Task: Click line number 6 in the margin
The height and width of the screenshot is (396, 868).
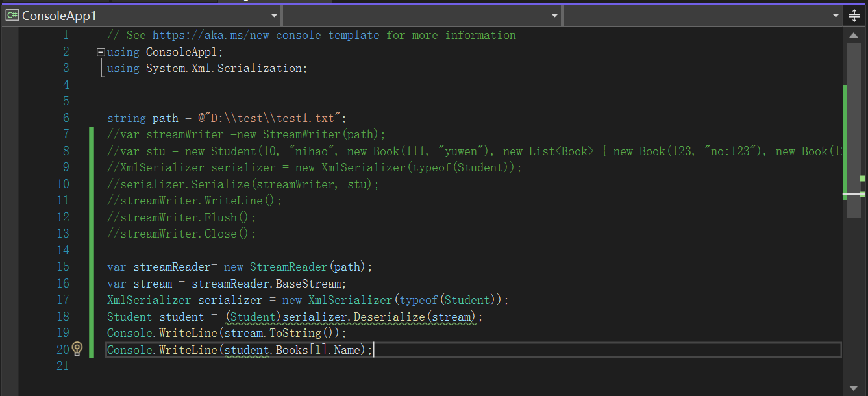Action: pyautogui.click(x=66, y=118)
